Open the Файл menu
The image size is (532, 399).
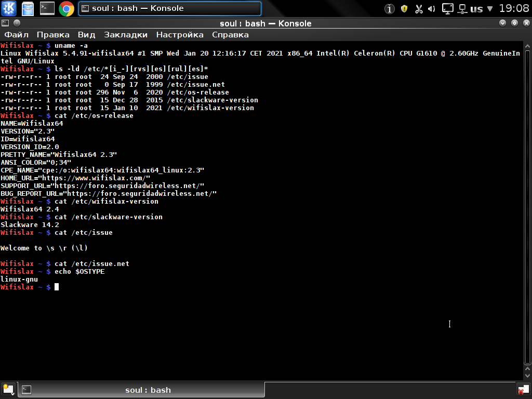[16, 35]
